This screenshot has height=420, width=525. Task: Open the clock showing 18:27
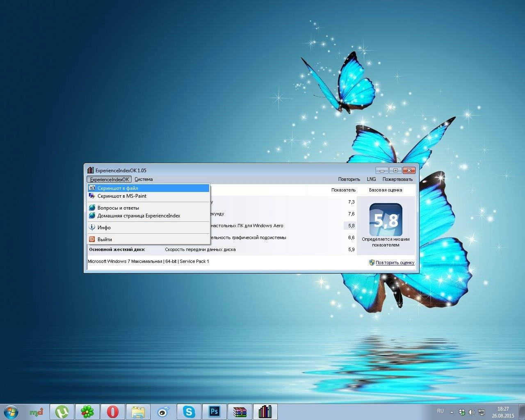(x=503, y=412)
